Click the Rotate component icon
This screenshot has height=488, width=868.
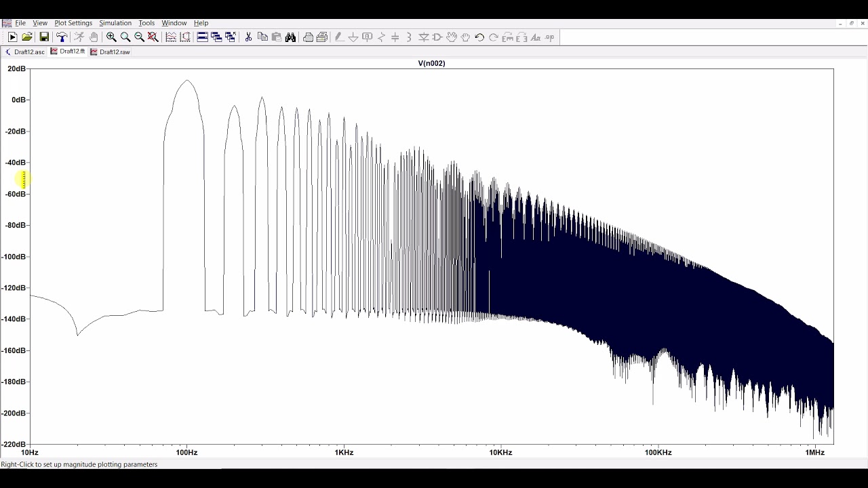(x=508, y=37)
